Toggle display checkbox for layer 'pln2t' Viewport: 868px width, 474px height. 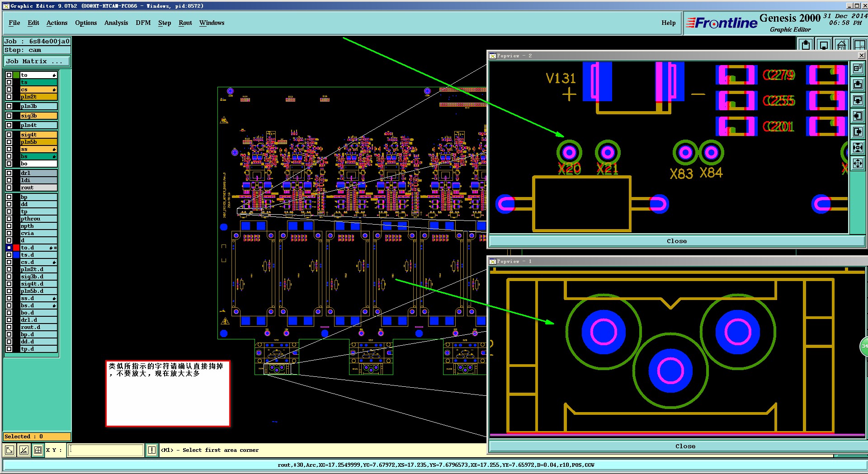click(x=9, y=97)
